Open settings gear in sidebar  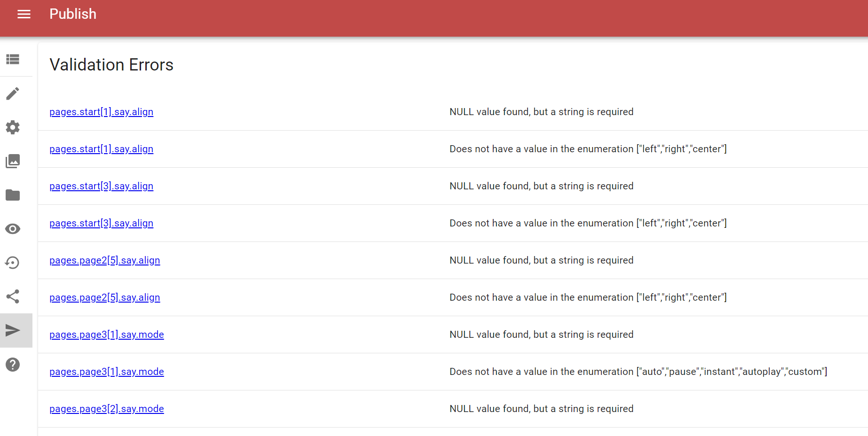pyautogui.click(x=13, y=127)
